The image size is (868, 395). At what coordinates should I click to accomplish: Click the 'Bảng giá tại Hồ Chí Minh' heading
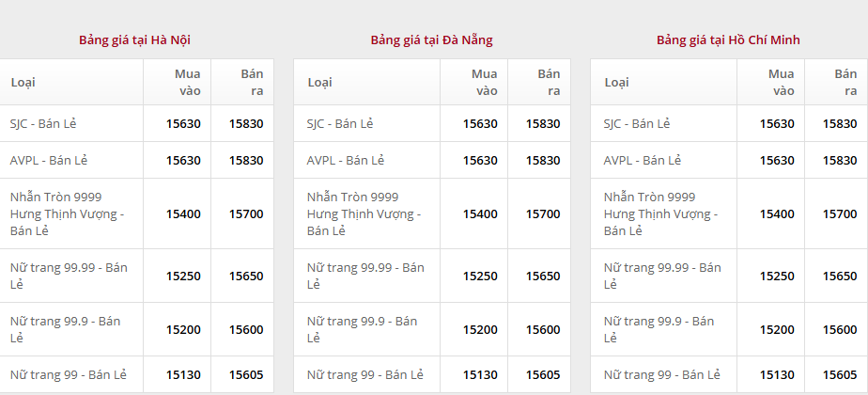coord(728,39)
